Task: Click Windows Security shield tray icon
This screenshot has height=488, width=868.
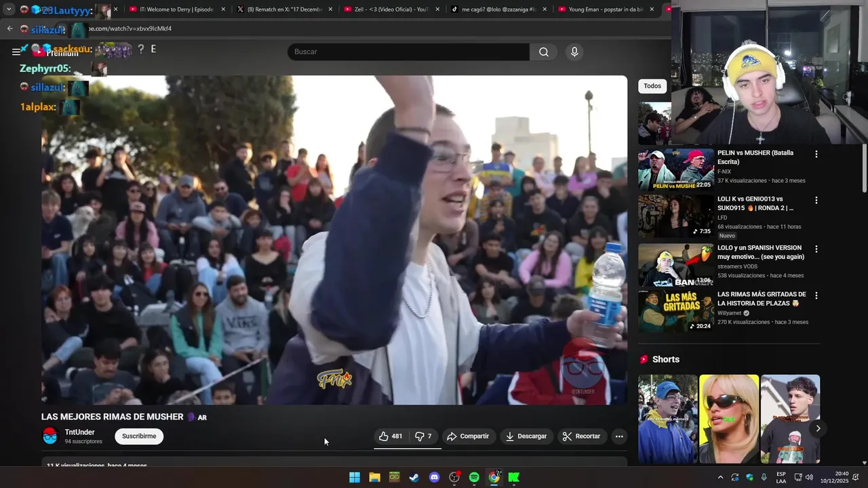Action: tap(749, 477)
